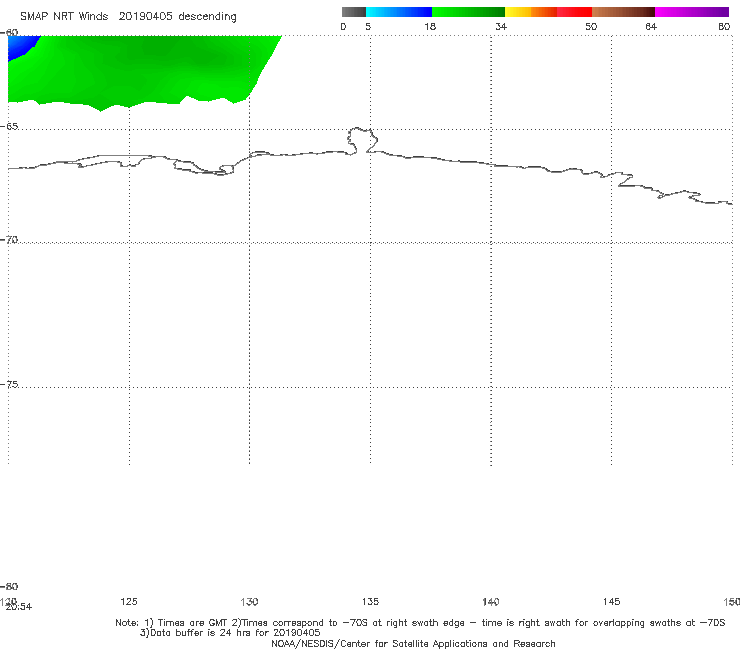
Task: Click the latitude label '-80'
Action: coord(9,586)
